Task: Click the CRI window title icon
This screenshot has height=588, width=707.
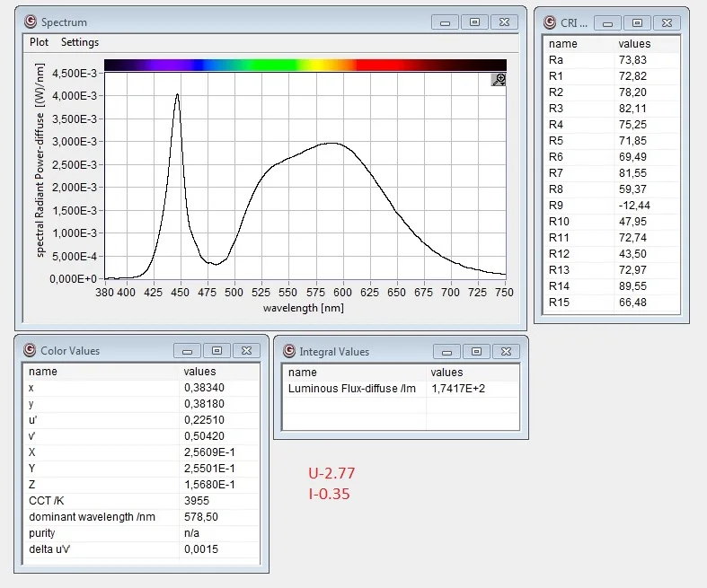Action: tap(548, 23)
